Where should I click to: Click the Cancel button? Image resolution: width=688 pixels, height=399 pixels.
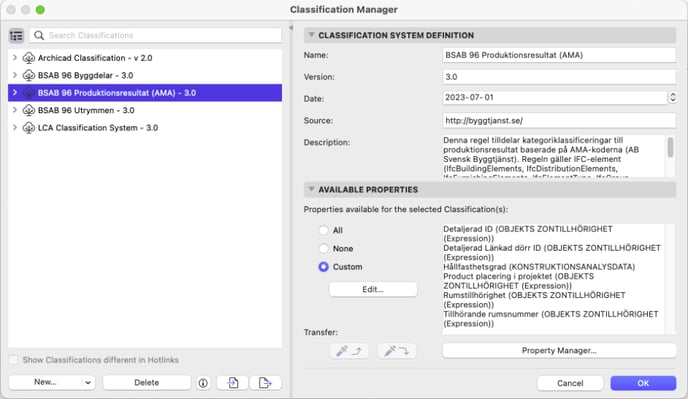[x=570, y=383]
